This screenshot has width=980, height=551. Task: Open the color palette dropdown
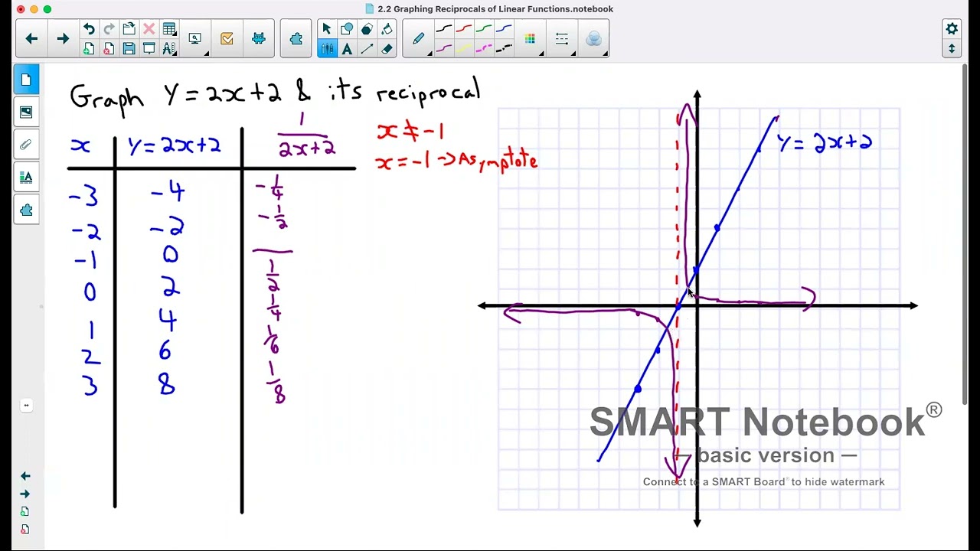click(530, 38)
